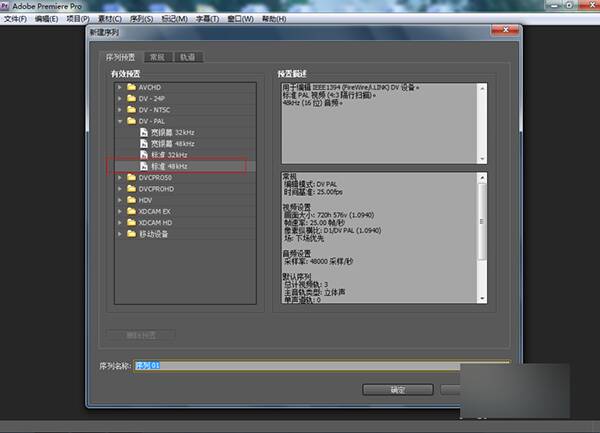Open the 文件(F) menu
Screen dimensions: 600x433
[x=15, y=19]
